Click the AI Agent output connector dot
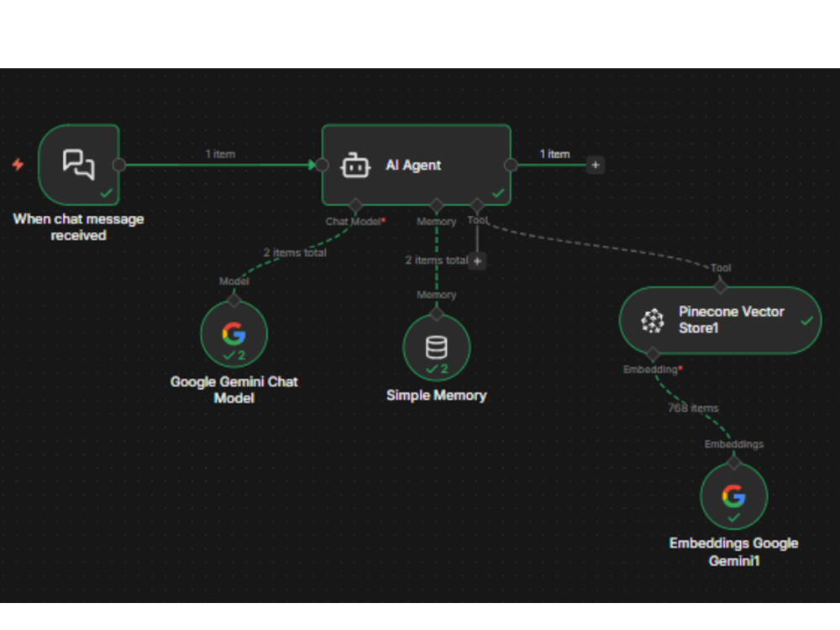The width and height of the screenshot is (840, 630). pyautogui.click(x=511, y=165)
